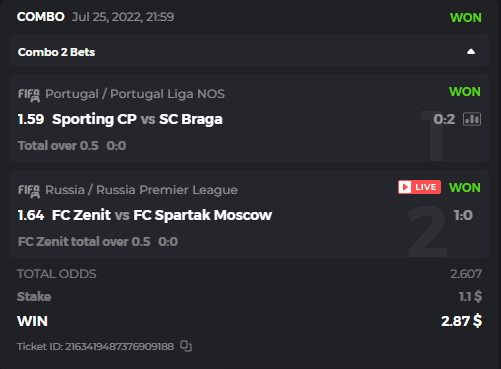Click the 1.64 odds value
This screenshot has height=369, width=501.
[x=31, y=215]
